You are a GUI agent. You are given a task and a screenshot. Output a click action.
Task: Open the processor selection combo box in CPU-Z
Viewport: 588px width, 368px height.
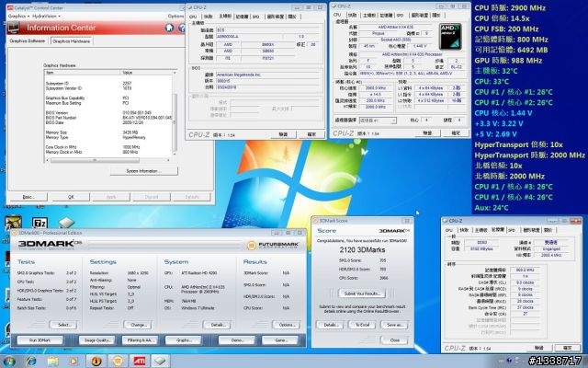378,121
